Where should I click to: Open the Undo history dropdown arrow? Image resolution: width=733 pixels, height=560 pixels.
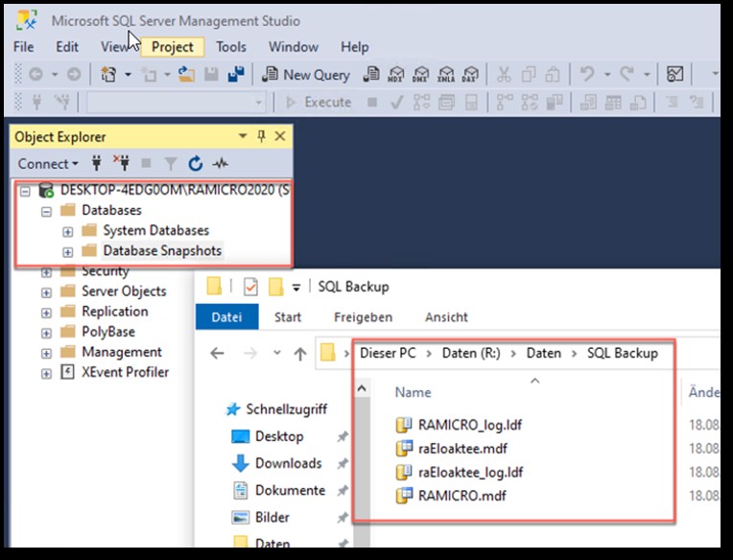607,74
